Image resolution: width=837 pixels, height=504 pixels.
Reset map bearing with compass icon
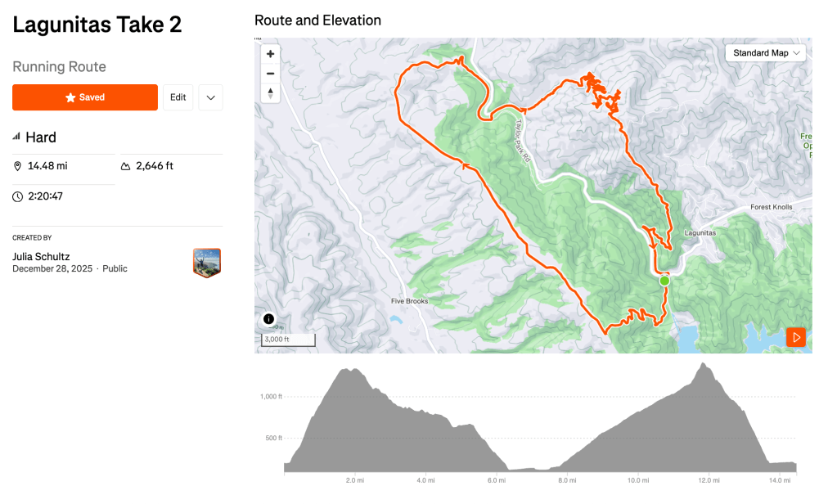tap(270, 93)
